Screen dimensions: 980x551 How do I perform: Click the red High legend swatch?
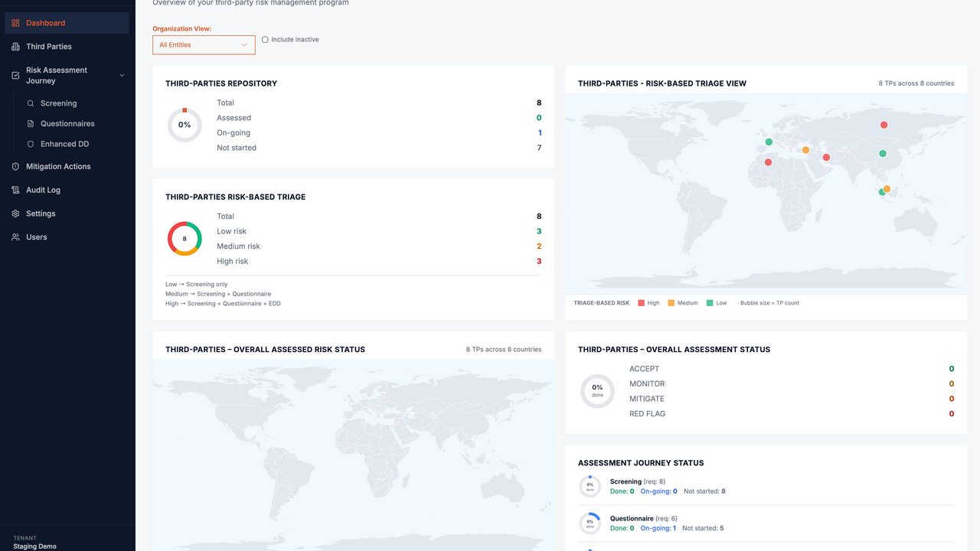pos(642,303)
